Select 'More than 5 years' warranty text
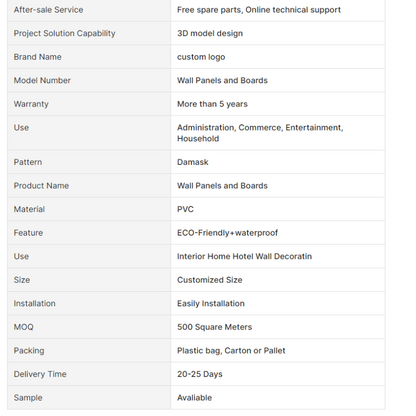The width and height of the screenshot is (416, 416). point(212,104)
